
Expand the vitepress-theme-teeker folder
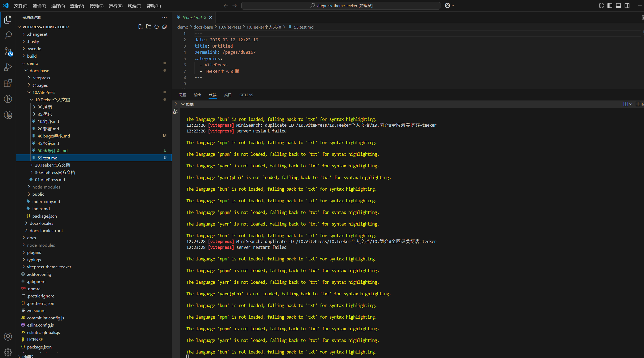(24, 267)
